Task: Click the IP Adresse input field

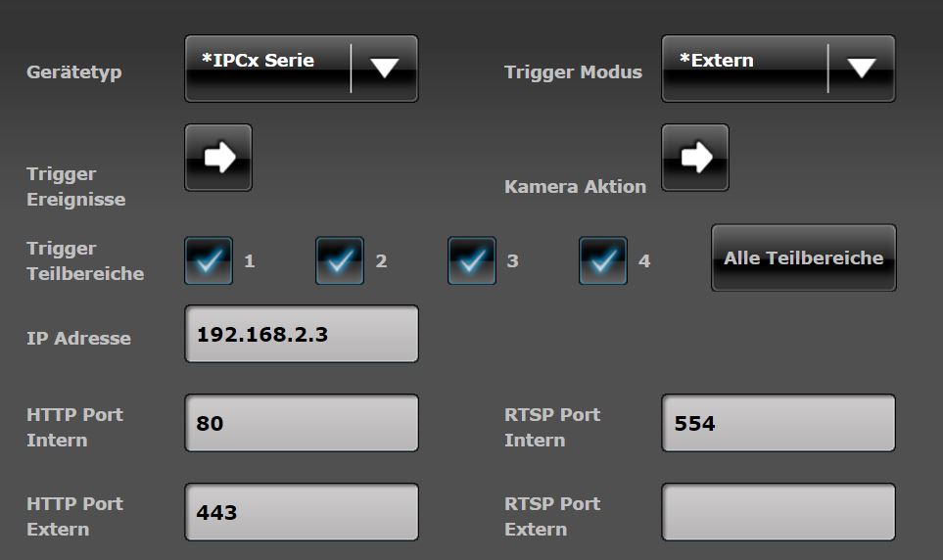Action: click(x=302, y=334)
